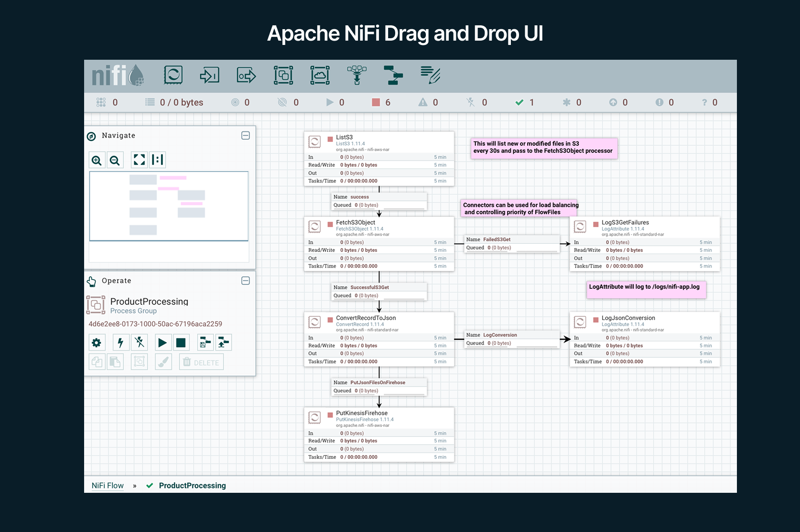Start the ProductProcessing flow with play button

point(162,343)
